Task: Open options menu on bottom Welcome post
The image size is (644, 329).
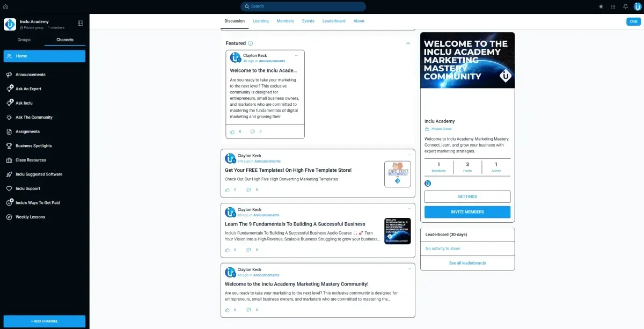Action: (409, 269)
